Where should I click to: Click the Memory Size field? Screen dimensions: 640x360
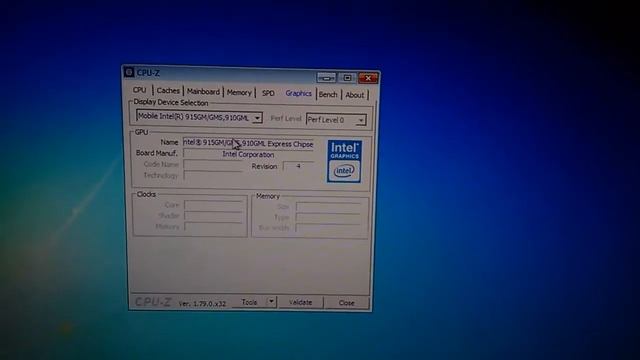[329, 207]
